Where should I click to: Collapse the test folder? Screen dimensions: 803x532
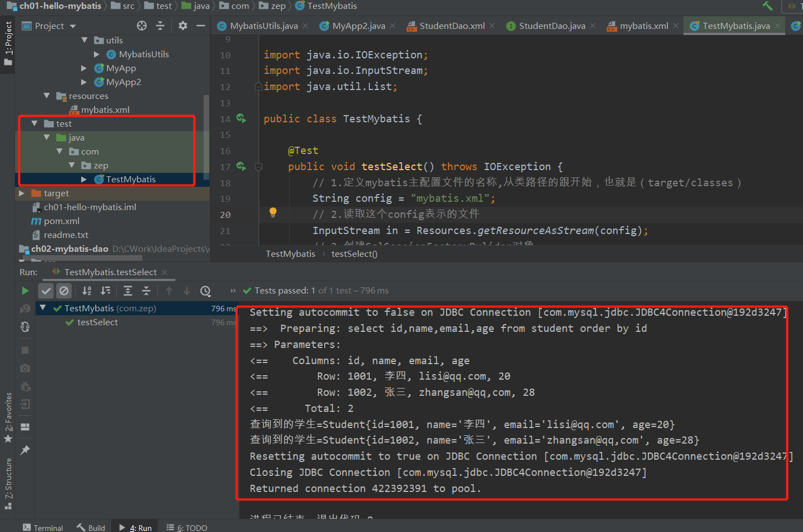point(34,123)
